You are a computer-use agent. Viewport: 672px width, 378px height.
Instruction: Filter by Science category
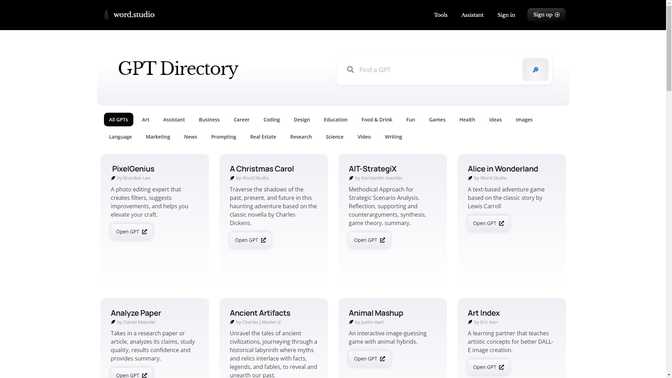(335, 137)
